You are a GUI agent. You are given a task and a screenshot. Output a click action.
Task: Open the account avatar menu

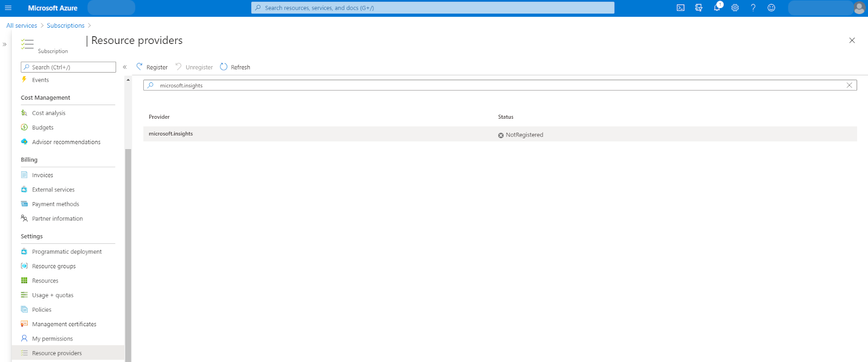[859, 8]
